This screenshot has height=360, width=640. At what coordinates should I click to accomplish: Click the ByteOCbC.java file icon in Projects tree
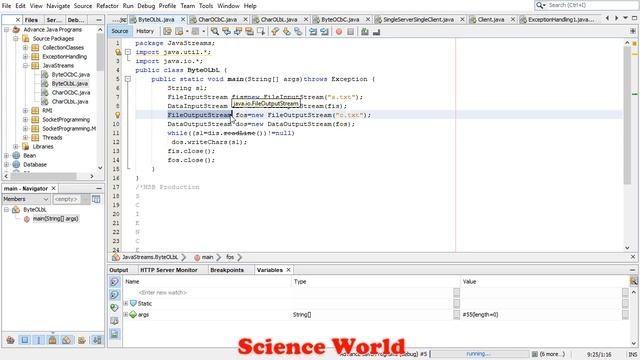[44, 75]
